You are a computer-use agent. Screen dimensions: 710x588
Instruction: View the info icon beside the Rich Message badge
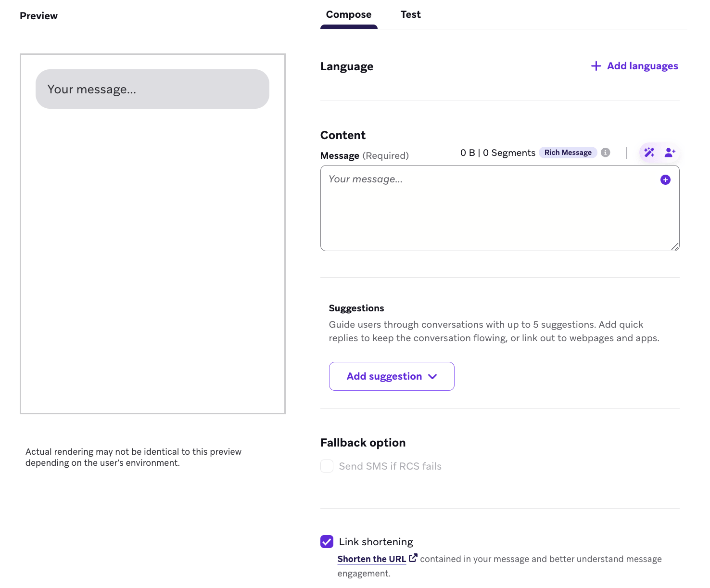606,152
